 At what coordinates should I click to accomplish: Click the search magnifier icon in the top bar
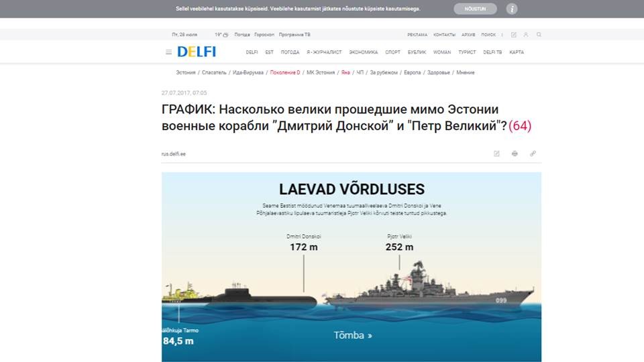tap(539, 35)
